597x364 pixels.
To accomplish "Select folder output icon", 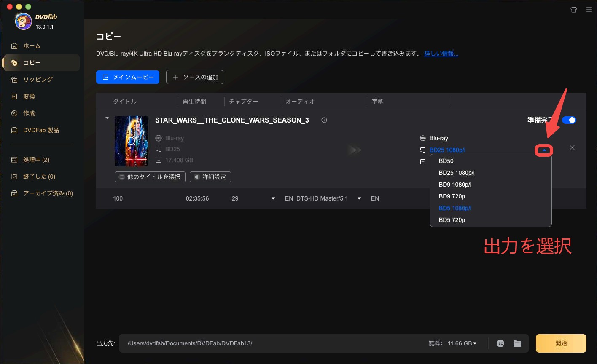I will click(517, 343).
